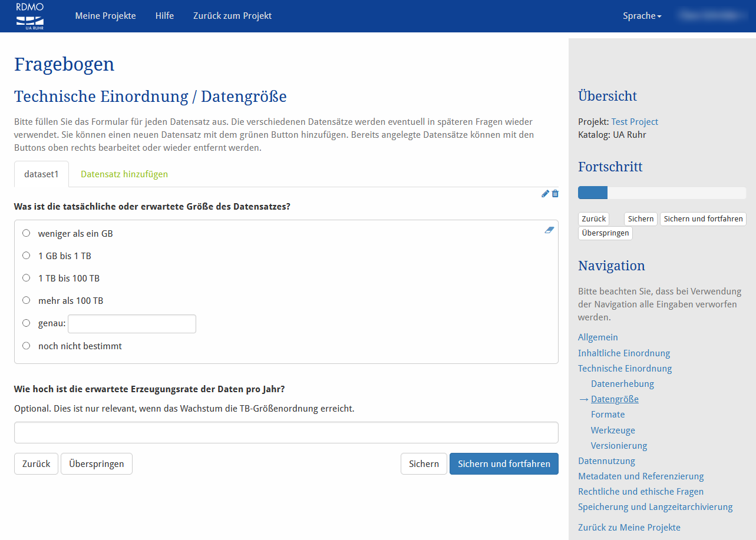Image resolution: width=756 pixels, height=540 pixels.
Task: Navigate to 'Rechtliche und ethische Fragen'
Action: coord(641,492)
